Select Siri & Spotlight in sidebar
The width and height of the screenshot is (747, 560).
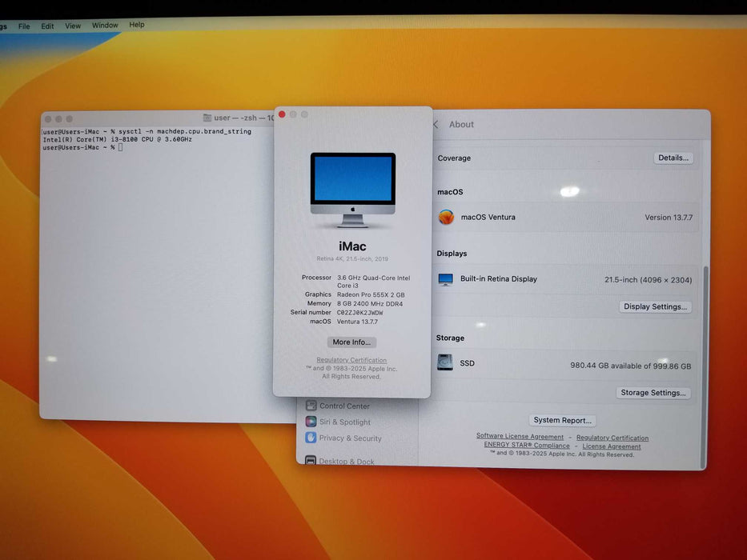point(345,422)
